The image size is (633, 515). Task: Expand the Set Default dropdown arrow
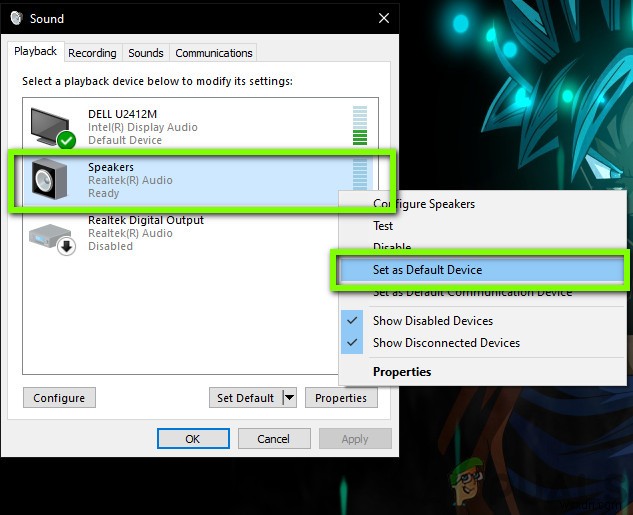tap(289, 398)
